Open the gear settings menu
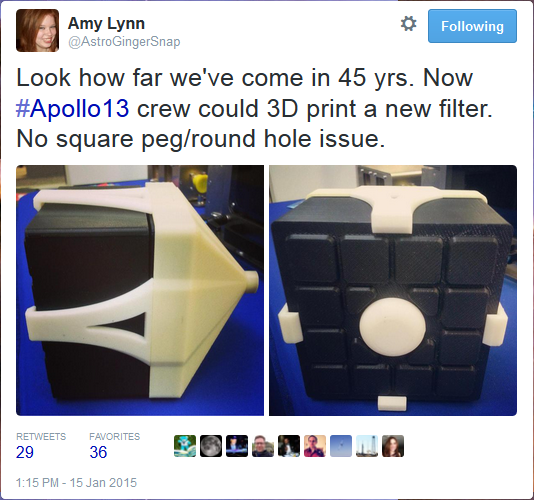 408,24
